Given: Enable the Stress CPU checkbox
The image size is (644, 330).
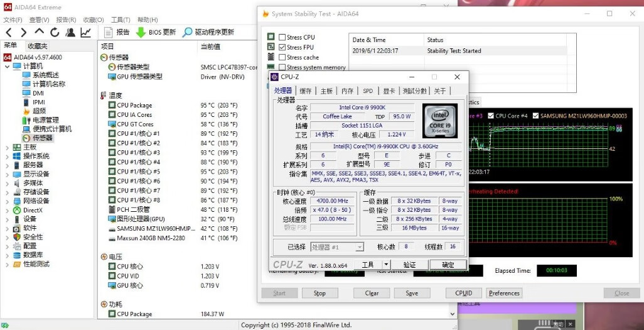Looking at the screenshot, I should click(282, 38).
